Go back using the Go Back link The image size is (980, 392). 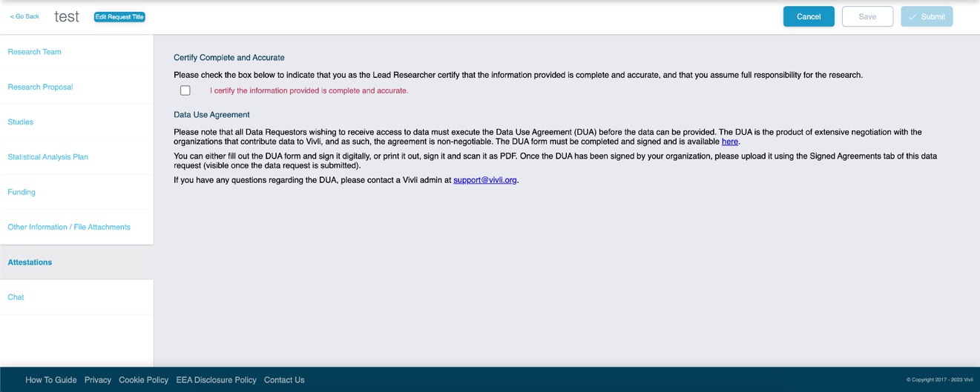24,16
